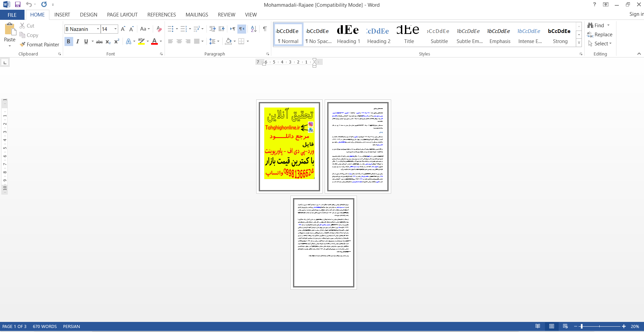Click page 1 yellow advertisement thumbnail
This screenshot has height=332, width=644.
click(x=289, y=143)
